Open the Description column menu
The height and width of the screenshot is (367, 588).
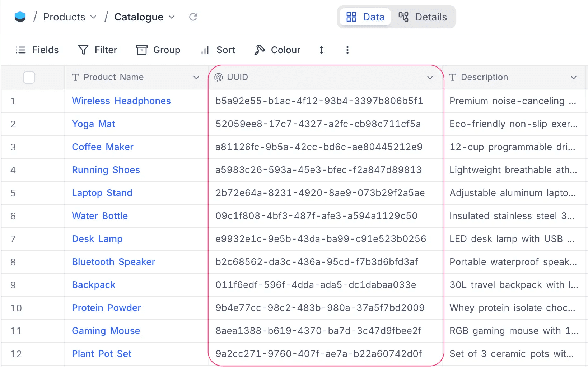point(574,77)
